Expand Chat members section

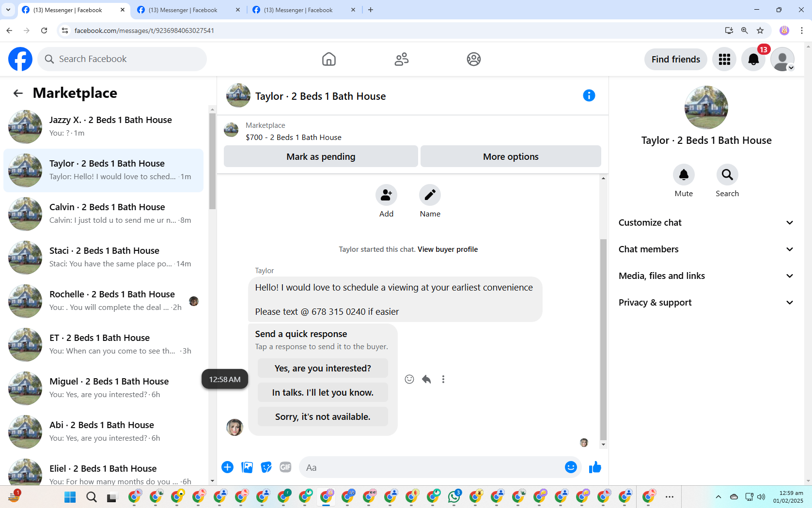pos(706,249)
